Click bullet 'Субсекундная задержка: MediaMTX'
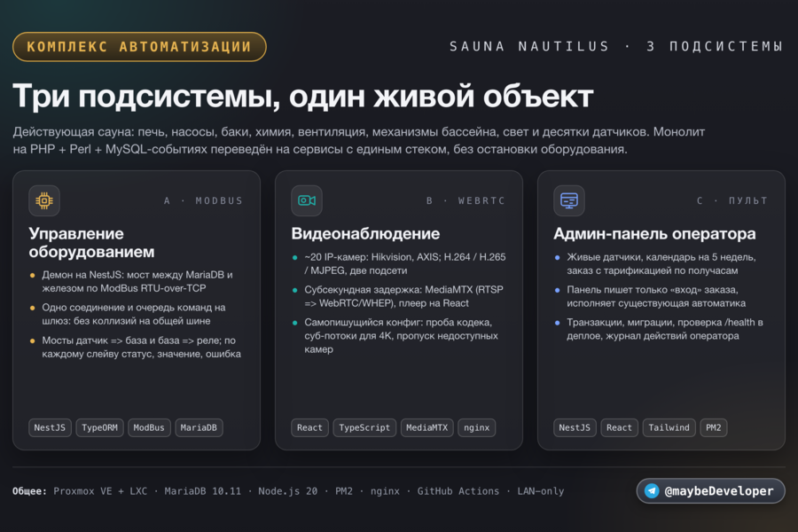798x532 pixels. pyautogui.click(x=404, y=296)
